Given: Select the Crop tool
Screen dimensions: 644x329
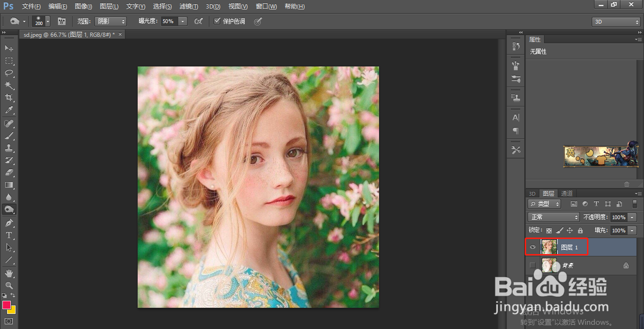Looking at the screenshot, I should tap(9, 97).
